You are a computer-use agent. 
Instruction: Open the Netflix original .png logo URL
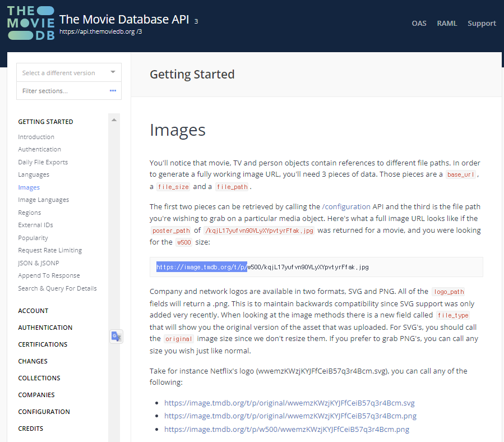[x=290, y=416]
